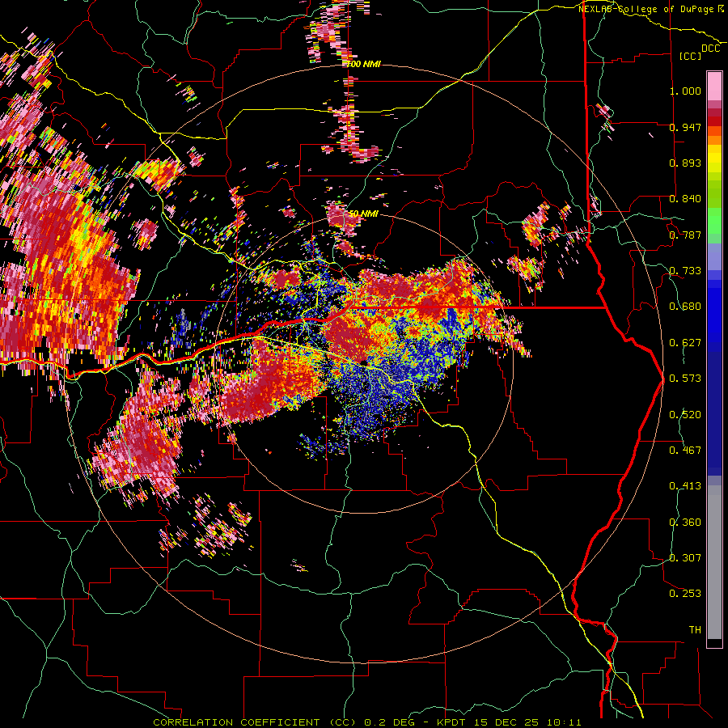The width and height of the screenshot is (728, 728).
Task: Click the yellow band of CC color bar
Action: tap(714, 159)
